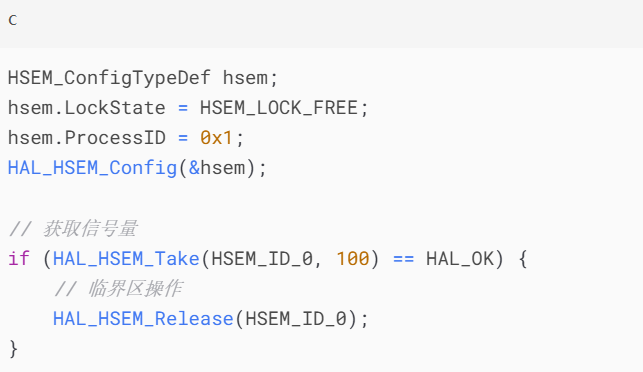Click the closing curly brace
Screen dimensions: 643x372
(x=13, y=349)
